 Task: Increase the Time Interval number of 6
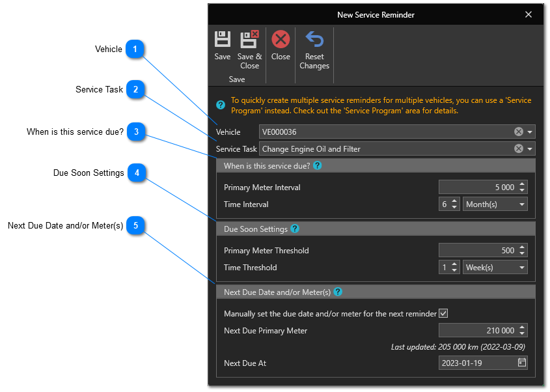455,201
